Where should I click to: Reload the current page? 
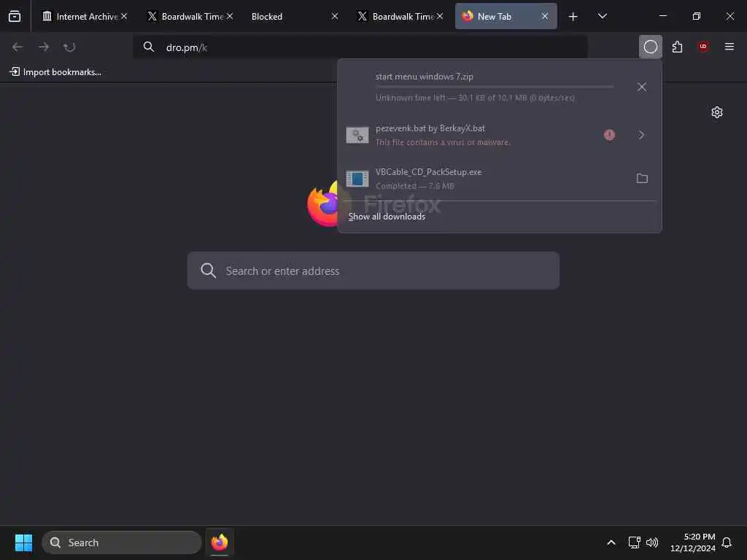click(69, 47)
